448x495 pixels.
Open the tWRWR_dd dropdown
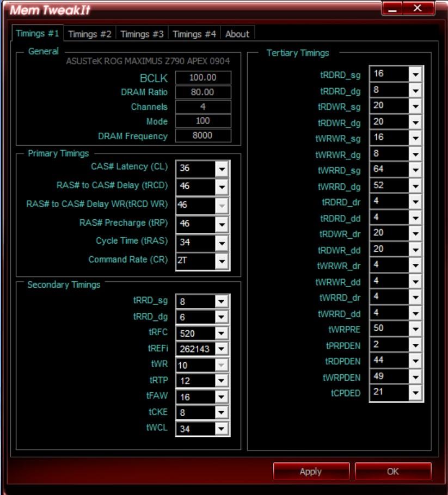pos(415,282)
